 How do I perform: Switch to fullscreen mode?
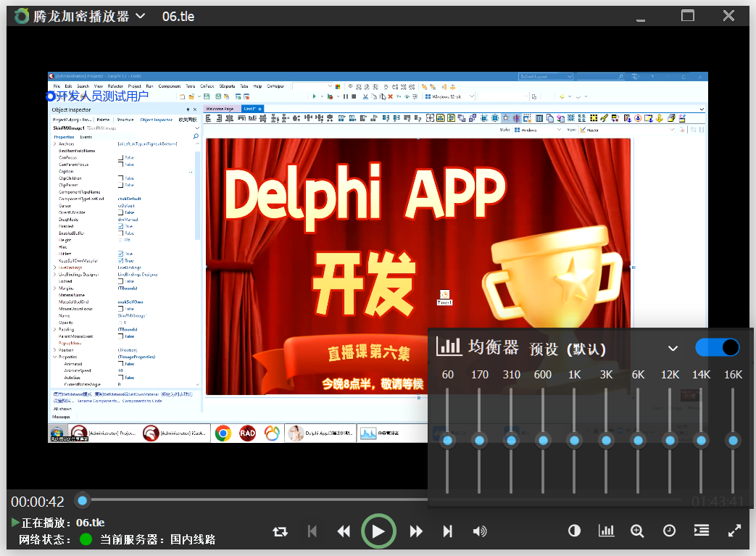click(x=734, y=531)
